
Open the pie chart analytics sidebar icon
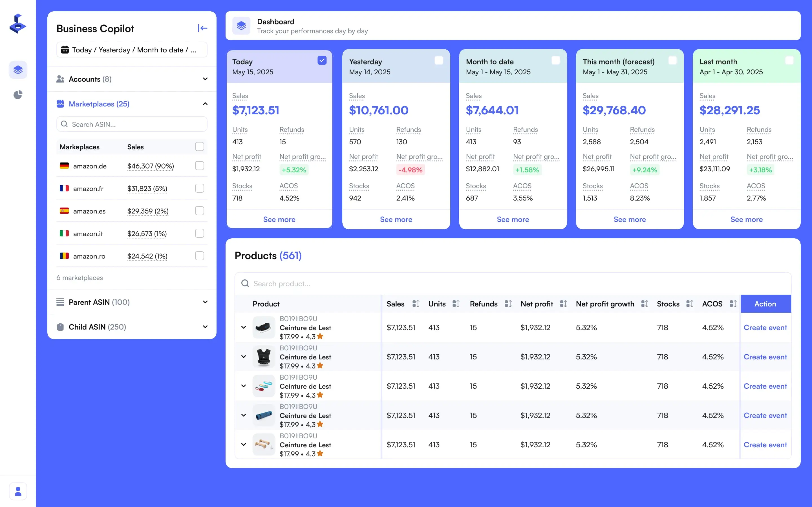[x=18, y=95]
